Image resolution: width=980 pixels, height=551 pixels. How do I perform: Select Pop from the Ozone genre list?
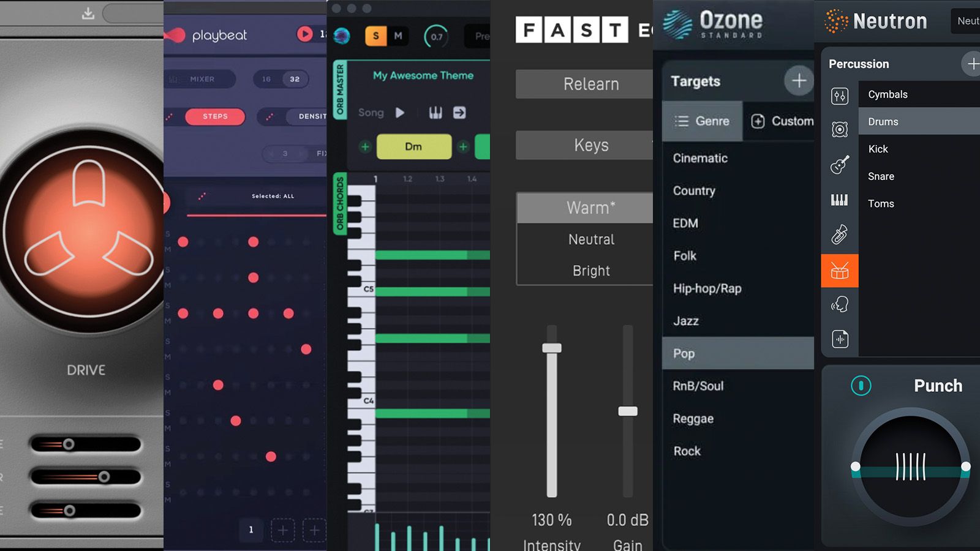click(x=684, y=354)
